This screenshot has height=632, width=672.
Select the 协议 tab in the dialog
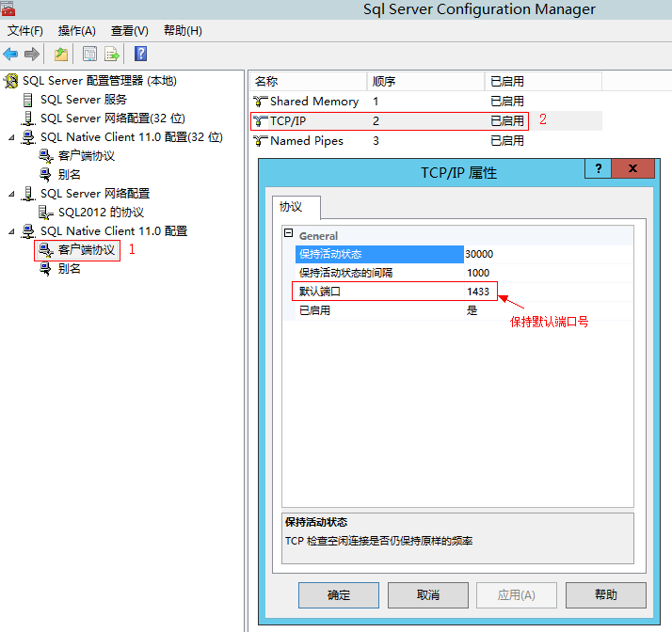[x=296, y=207]
